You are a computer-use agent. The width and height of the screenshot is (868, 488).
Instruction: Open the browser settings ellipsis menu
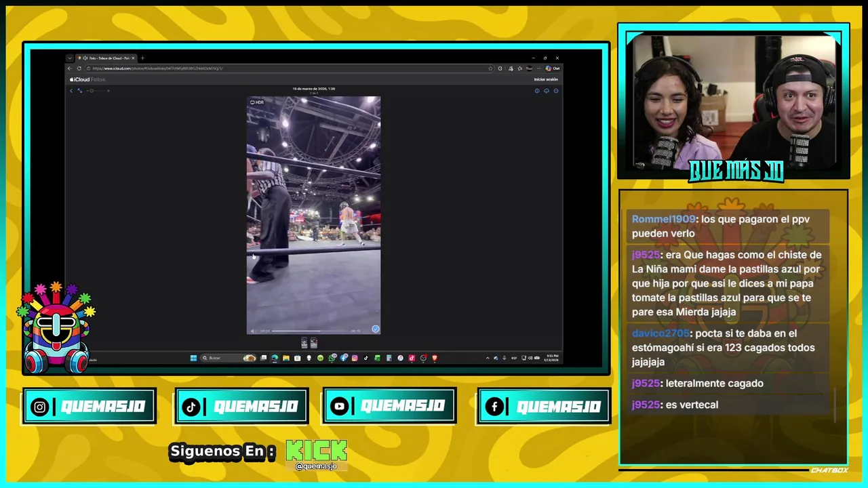(x=538, y=68)
